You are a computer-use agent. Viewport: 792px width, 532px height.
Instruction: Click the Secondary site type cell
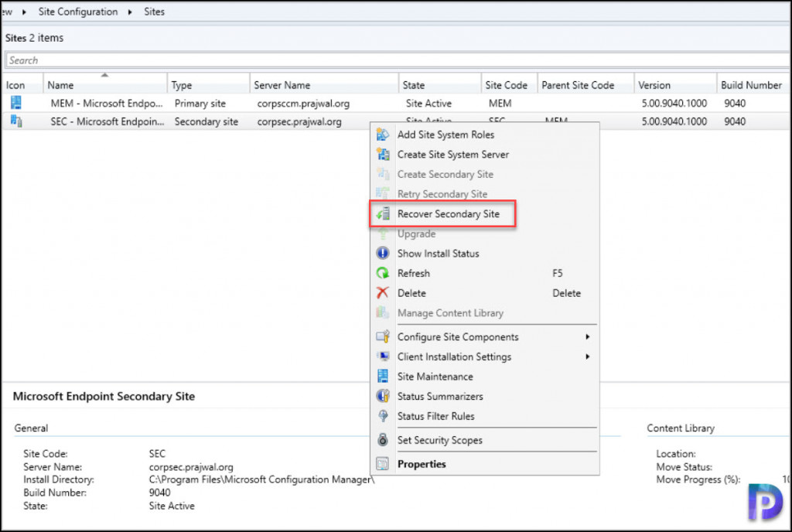click(206, 121)
